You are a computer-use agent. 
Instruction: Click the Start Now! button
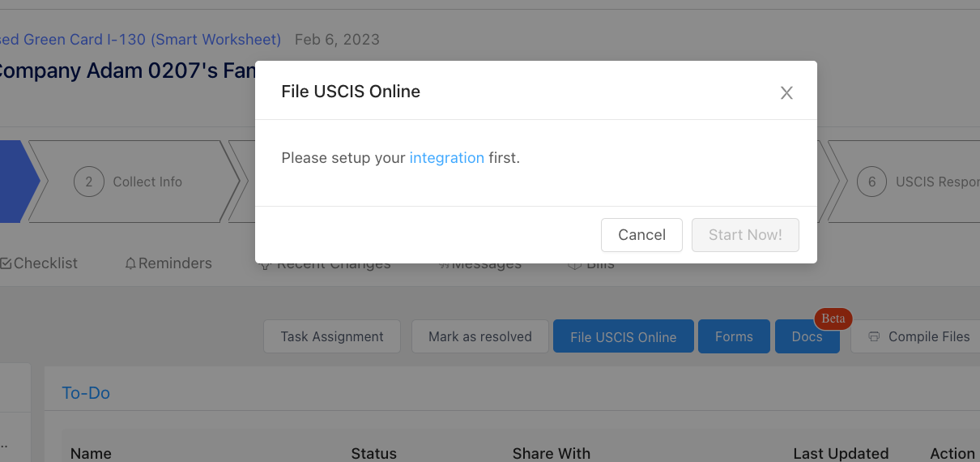745,235
